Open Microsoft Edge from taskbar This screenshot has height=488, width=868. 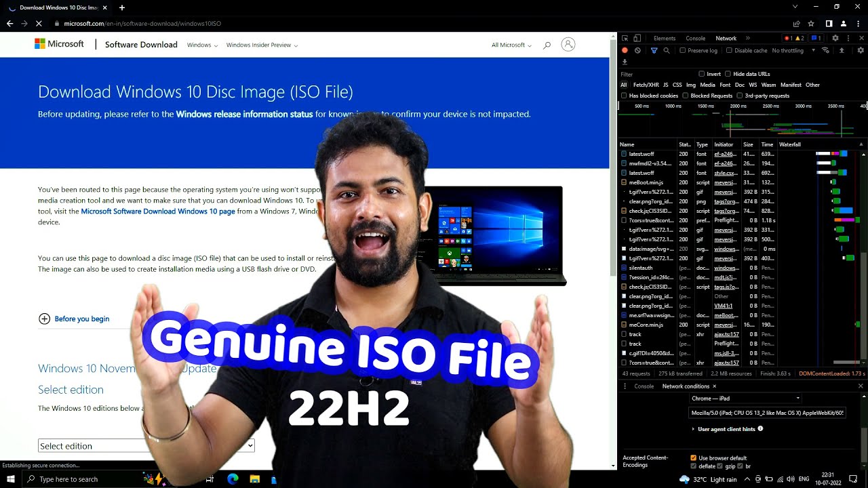233,479
